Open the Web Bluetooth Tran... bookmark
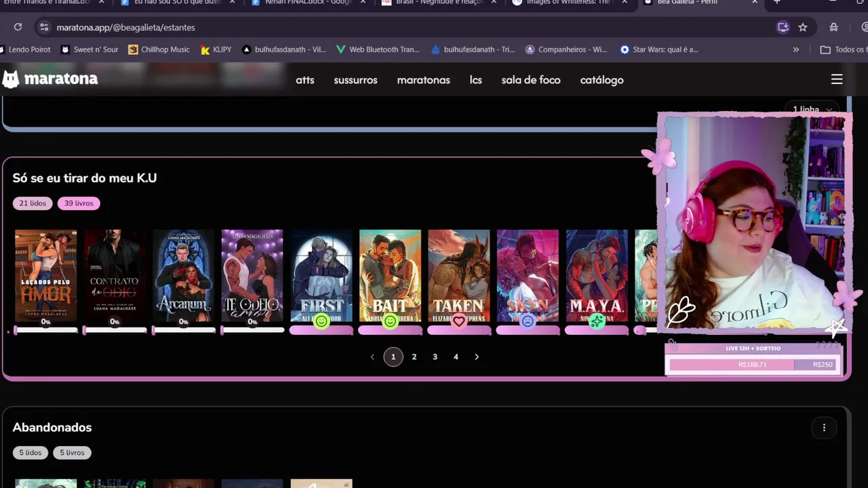This screenshot has width=868, height=488. point(378,49)
